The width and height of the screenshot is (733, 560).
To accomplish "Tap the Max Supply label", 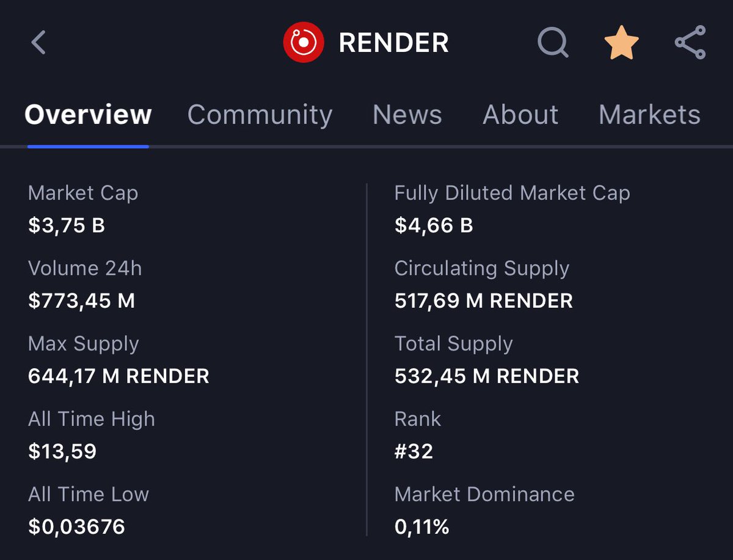I will pos(84,344).
